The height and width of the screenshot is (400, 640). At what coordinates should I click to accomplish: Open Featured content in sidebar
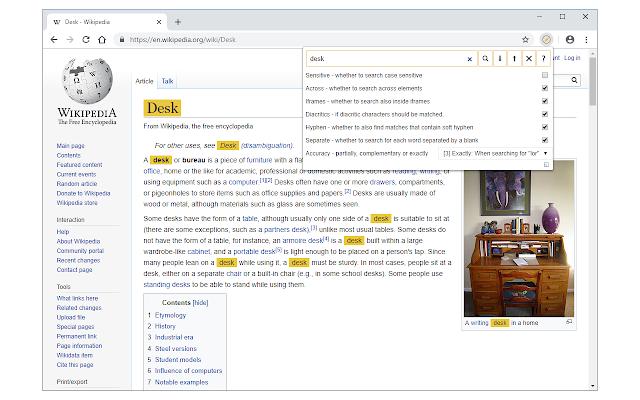[79, 165]
